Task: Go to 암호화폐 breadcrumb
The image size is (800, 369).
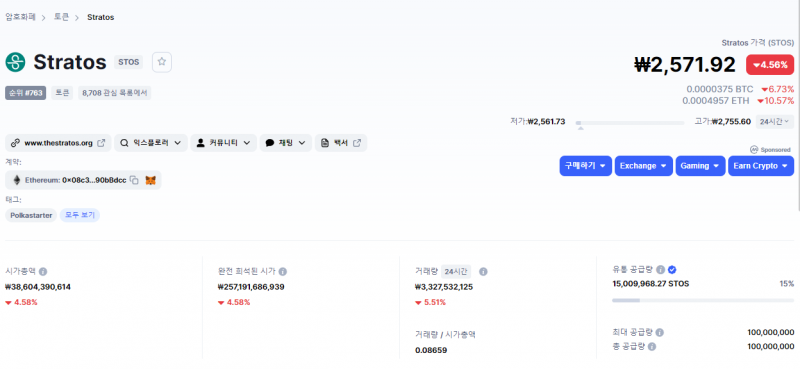Action: tap(20, 17)
